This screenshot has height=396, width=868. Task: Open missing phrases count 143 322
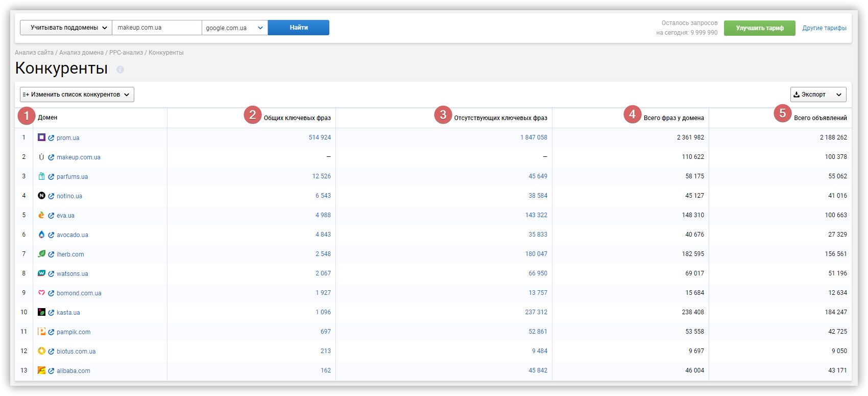point(536,215)
